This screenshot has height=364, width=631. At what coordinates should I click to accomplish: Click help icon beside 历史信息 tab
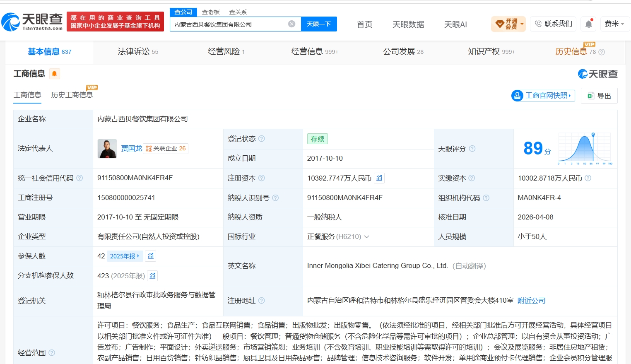[x=602, y=52]
